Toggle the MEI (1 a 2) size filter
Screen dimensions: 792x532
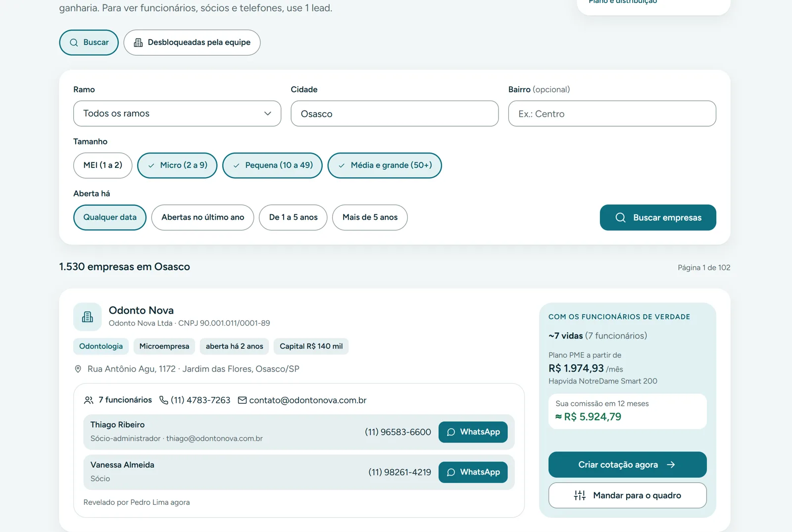point(103,165)
